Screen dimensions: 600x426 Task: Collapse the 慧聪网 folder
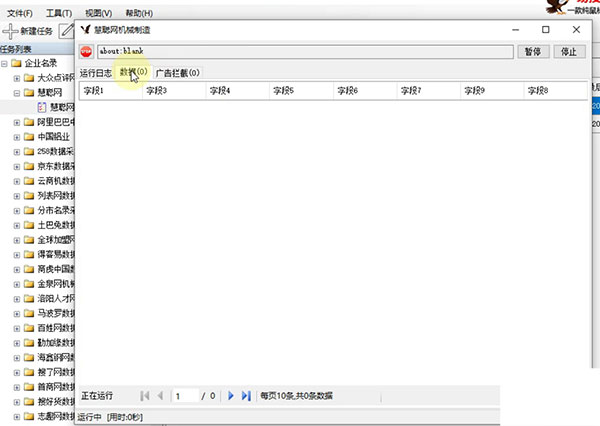point(17,93)
